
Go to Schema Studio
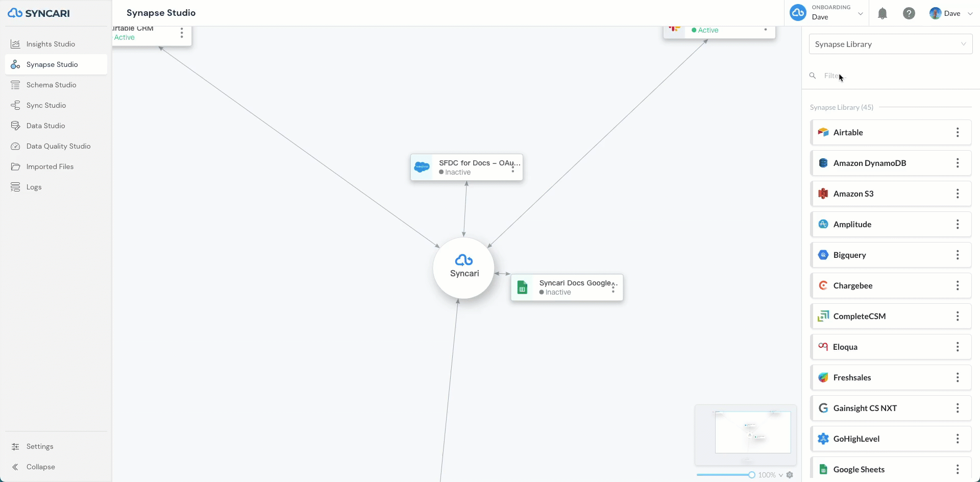56,85
